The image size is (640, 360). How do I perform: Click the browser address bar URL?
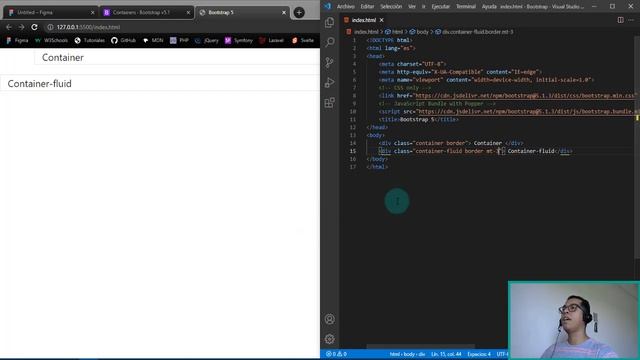[x=88, y=27]
